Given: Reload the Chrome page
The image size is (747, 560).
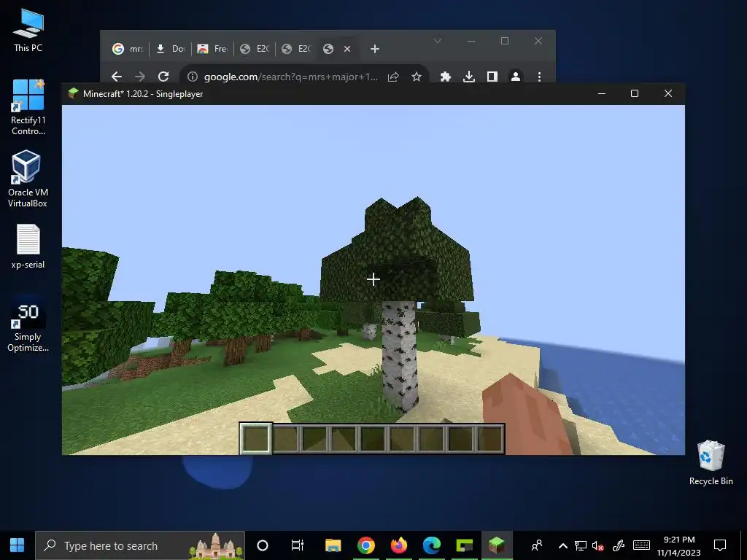Looking at the screenshot, I should [x=163, y=76].
